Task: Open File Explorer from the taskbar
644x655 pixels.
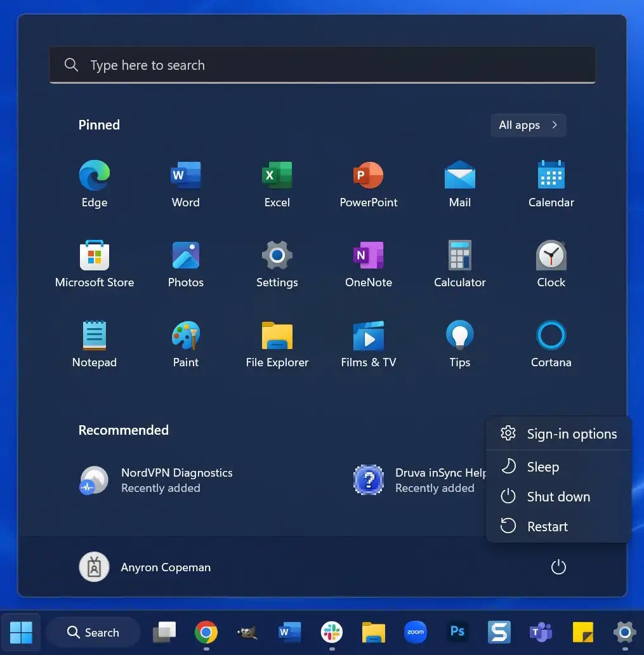Action: point(373,632)
